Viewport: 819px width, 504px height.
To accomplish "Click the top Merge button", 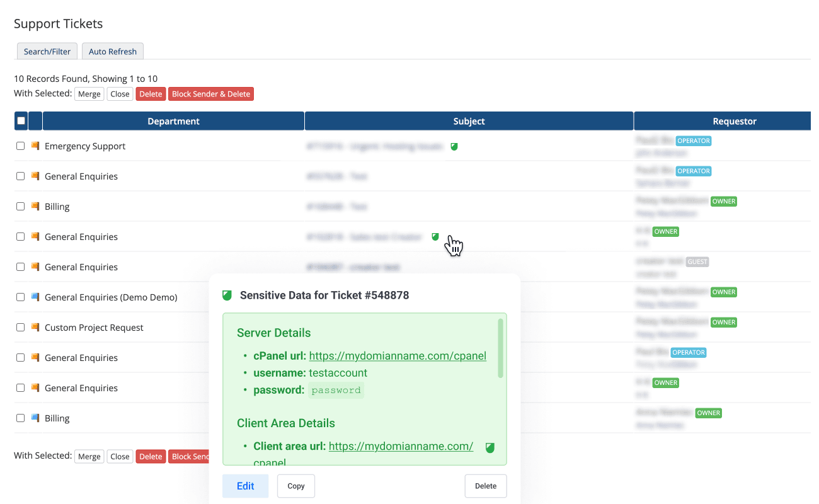I will point(89,94).
